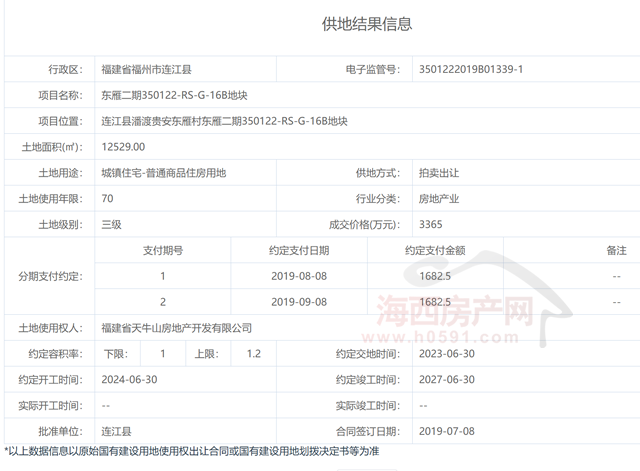Click the 行业分类 value 房地产业
Screen dimensions: 640x471
click(439, 199)
